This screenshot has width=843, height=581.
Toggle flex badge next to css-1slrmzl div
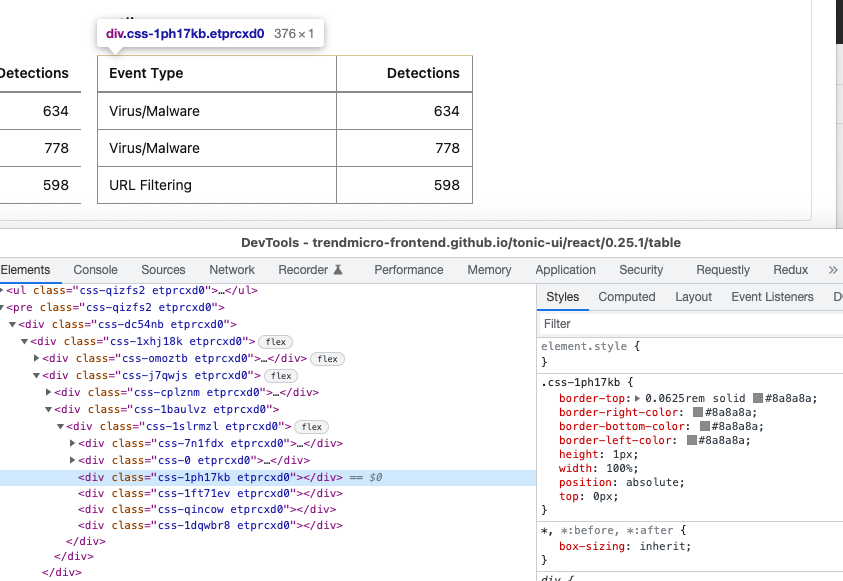(311, 426)
